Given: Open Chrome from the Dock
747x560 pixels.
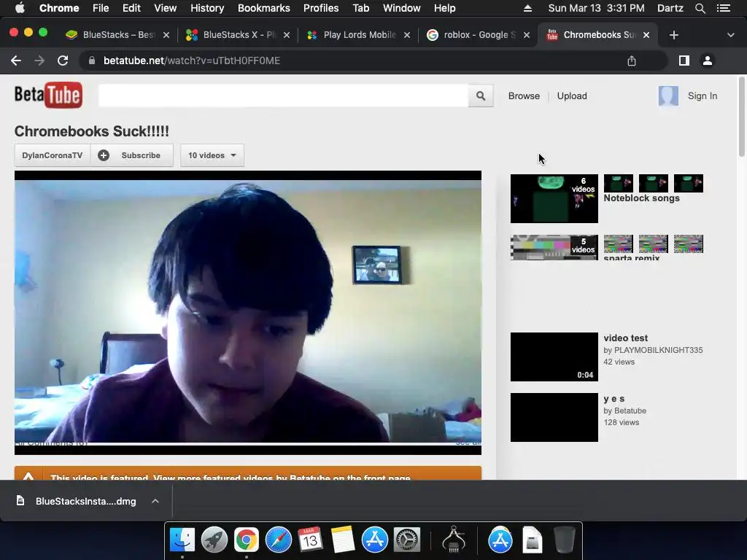Looking at the screenshot, I should click(247, 540).
